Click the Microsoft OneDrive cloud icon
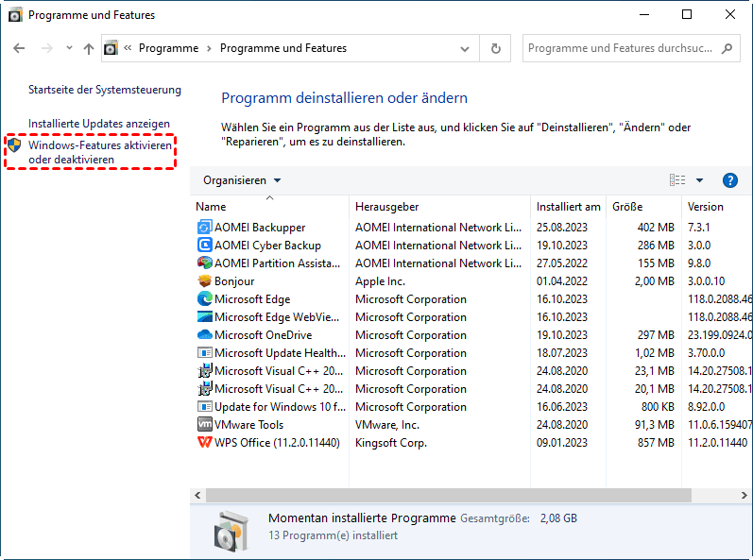The image size is (753, 560). [205, 334]
